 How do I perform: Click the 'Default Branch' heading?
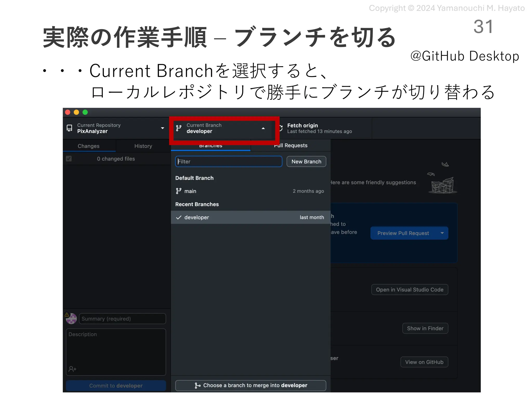(194, 178)
